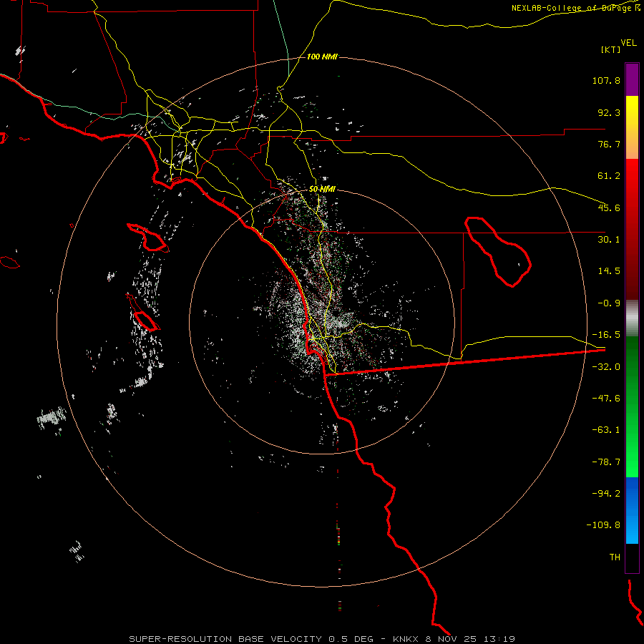The image size is (644, 644).
Task: Click the 13:19 timestamp in the caption
Action: click(x=499, y=639)
